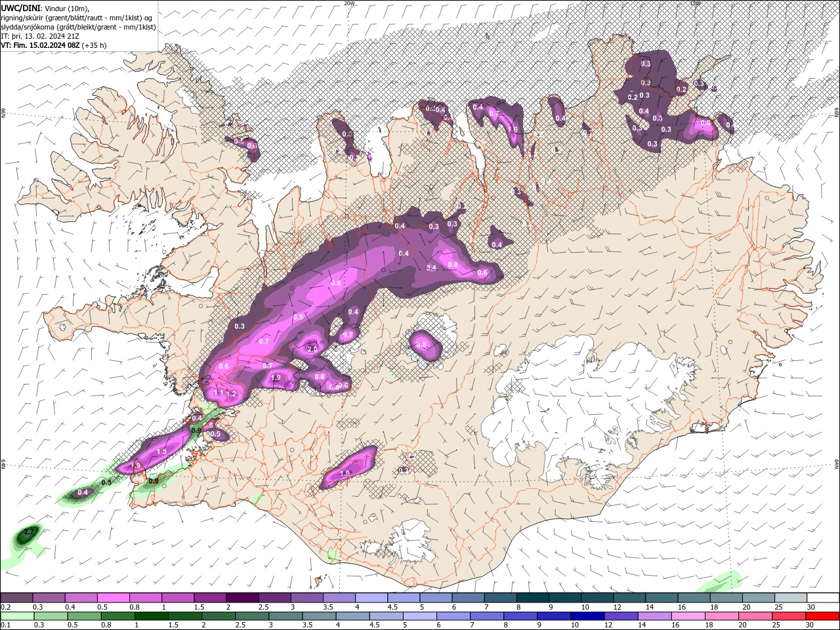Click the lavender snow swatch starting at 4
This screenshot has width=840, height=630.
coord(370,598)
